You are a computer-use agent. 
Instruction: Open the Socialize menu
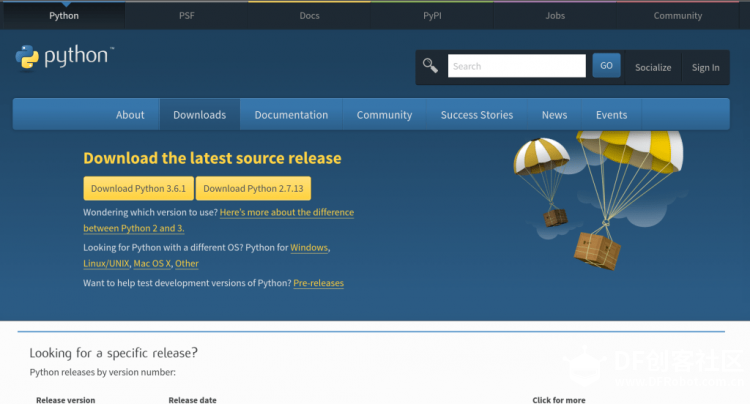(x=653, y=67)
